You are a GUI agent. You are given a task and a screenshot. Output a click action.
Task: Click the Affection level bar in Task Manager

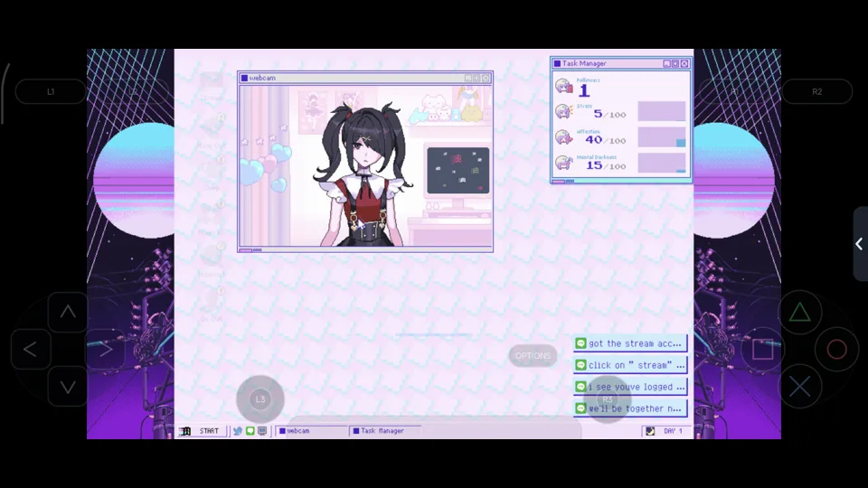(x=662, y=137)
